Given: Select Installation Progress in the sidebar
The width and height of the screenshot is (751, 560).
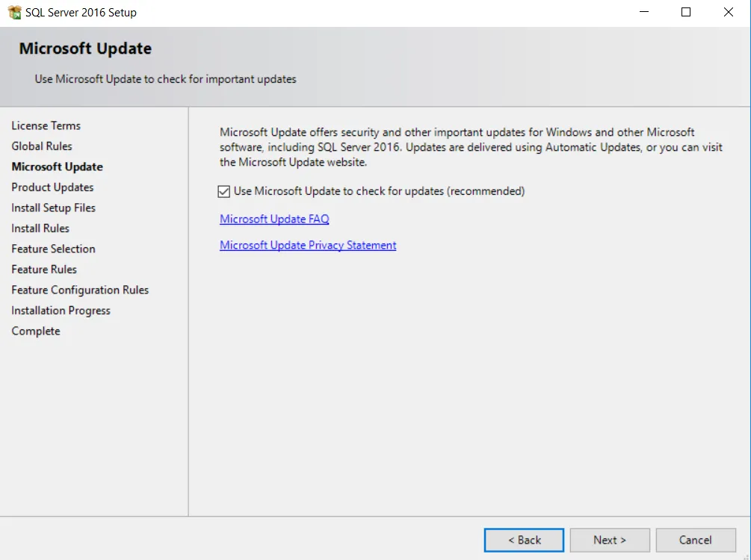Looking at the screenshot, I should click(x=61, y=310).
